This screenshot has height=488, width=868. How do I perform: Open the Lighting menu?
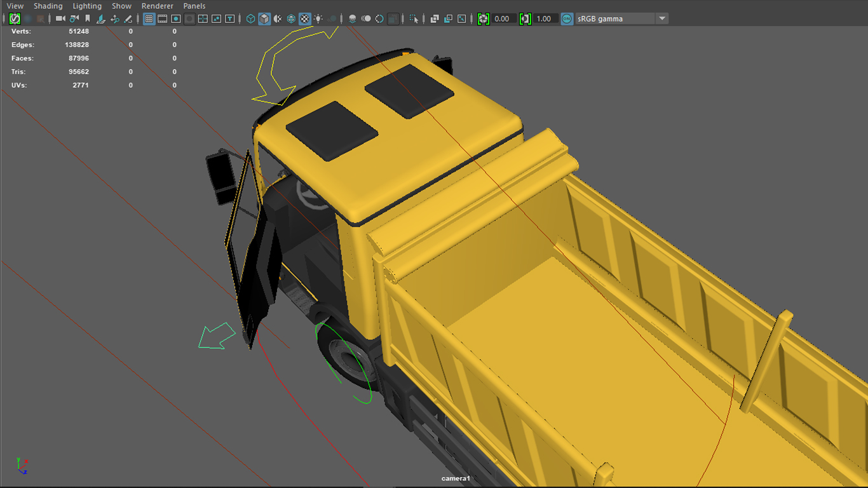[x=87, y=6]
